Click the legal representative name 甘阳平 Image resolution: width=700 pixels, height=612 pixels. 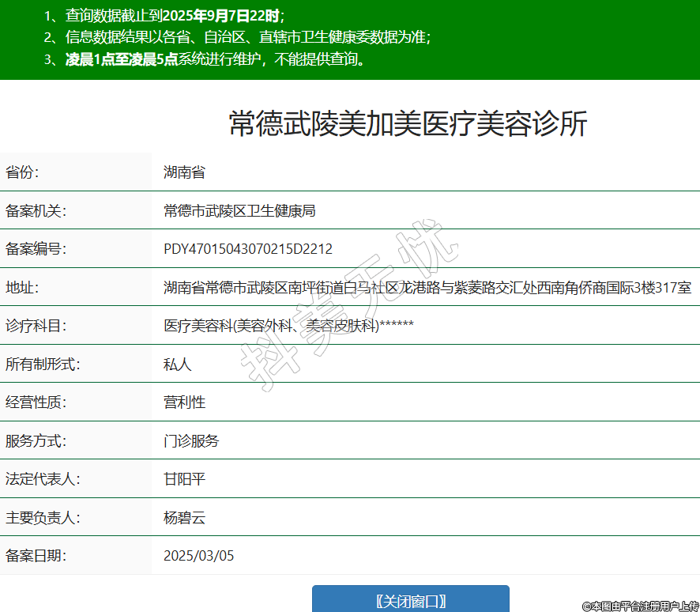(184, 479)
